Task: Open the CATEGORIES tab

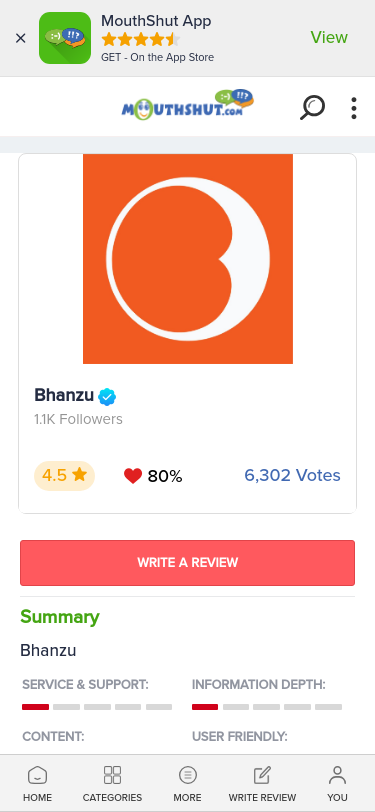Action: (x=112, y=784)
